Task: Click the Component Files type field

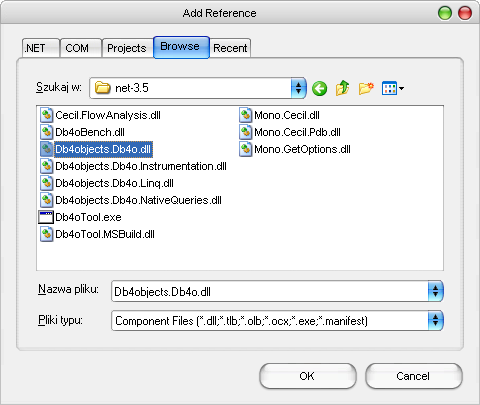Action: coord(270,321)
